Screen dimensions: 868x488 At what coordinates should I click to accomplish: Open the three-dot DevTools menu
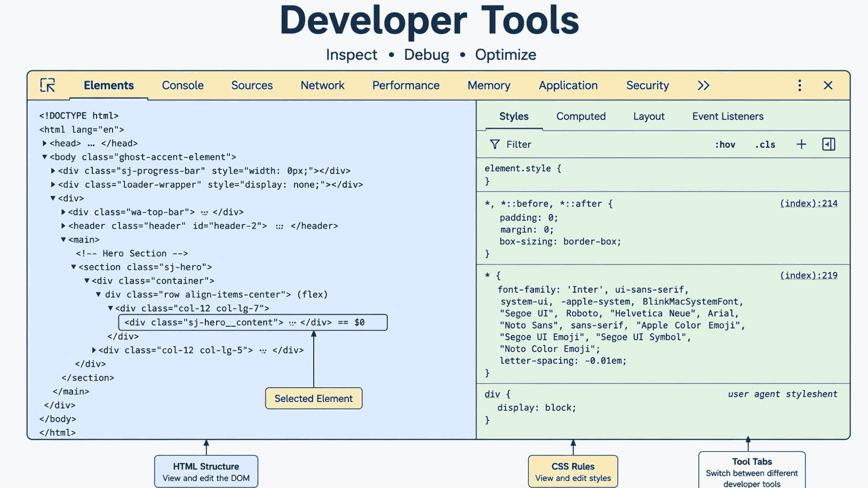799,85
